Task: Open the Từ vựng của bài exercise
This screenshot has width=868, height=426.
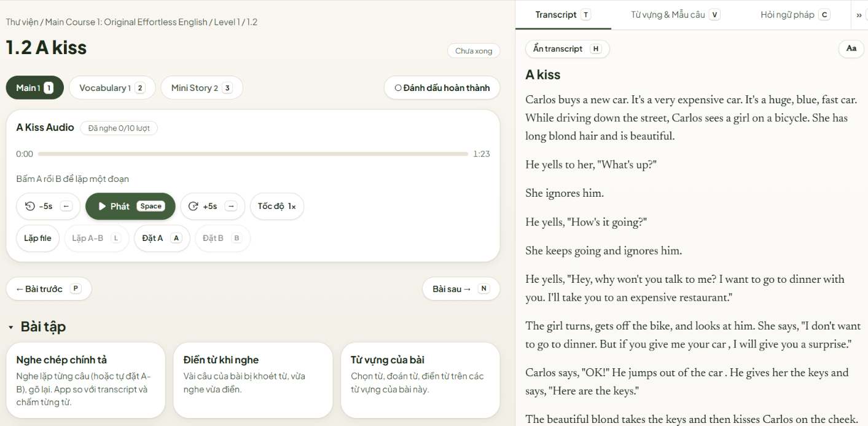Action: [x=420, y=380]
